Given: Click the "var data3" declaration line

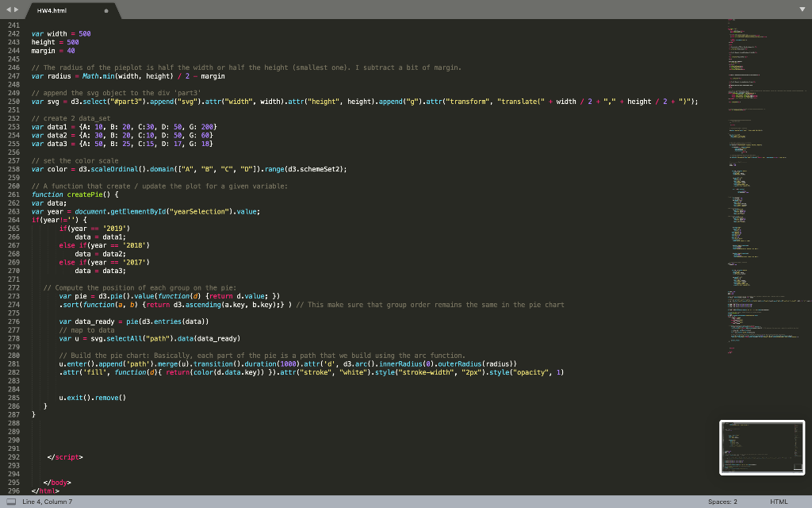Looking at the screenshot, I should (121, 144).
